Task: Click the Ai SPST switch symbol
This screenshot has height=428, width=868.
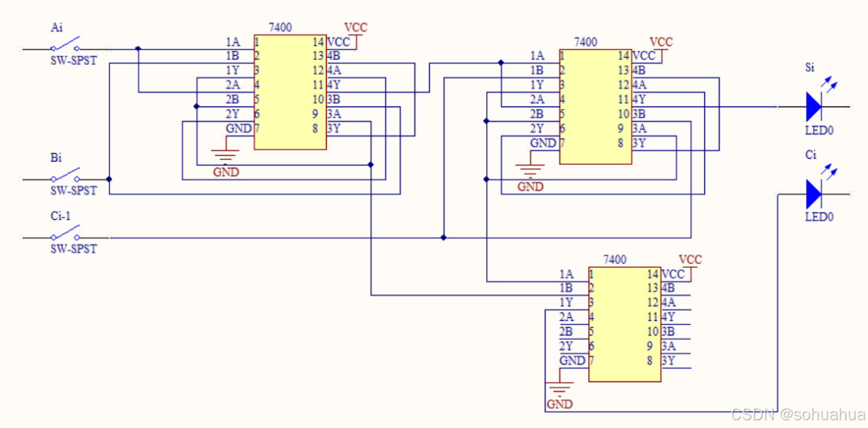Action: coord(65,46)
